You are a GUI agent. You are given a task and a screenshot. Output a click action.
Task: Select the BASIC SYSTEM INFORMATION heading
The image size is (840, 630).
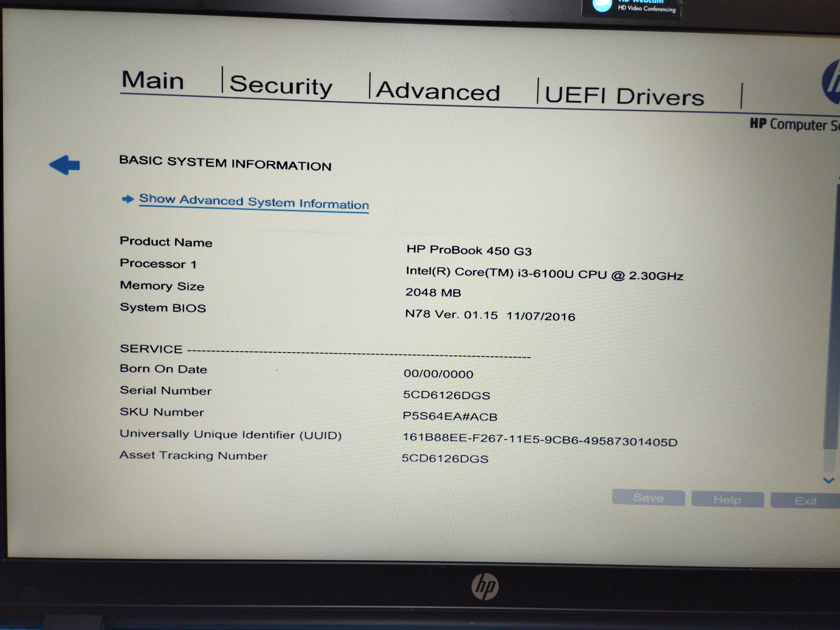[x=225, y=163]
